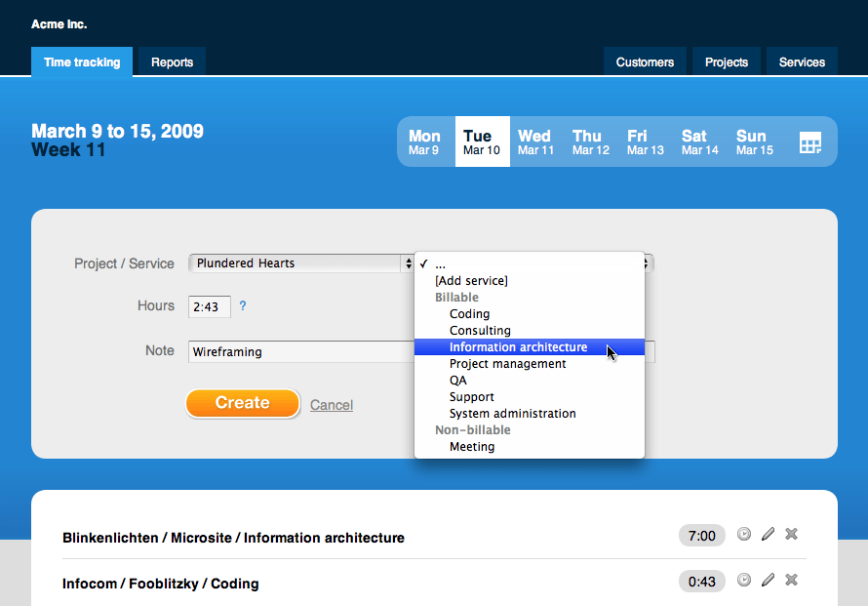Select Sat Mar 14 in week bar
Viewport: 868px width, 606px height.
click(700, 141)
